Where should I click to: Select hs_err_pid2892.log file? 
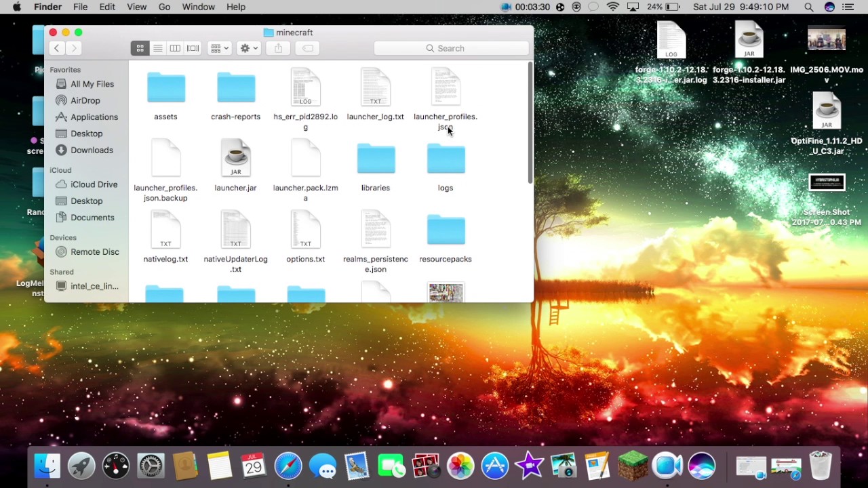[306, 87]
